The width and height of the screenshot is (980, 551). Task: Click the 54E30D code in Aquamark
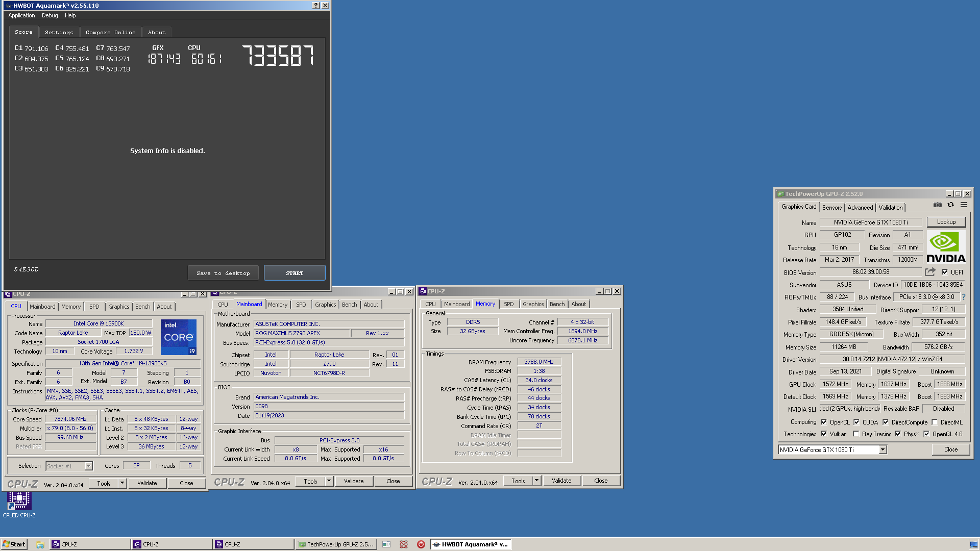point(26,269)
